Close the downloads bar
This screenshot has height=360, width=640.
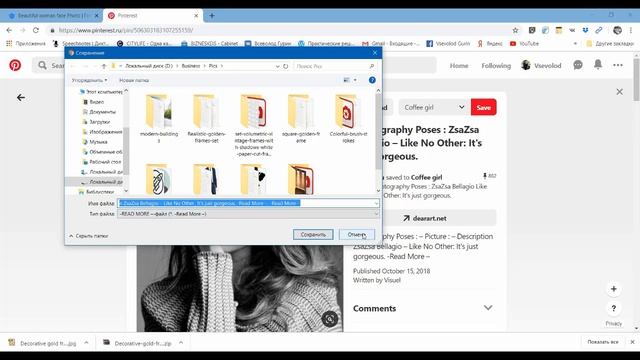(x=632, y=342)
